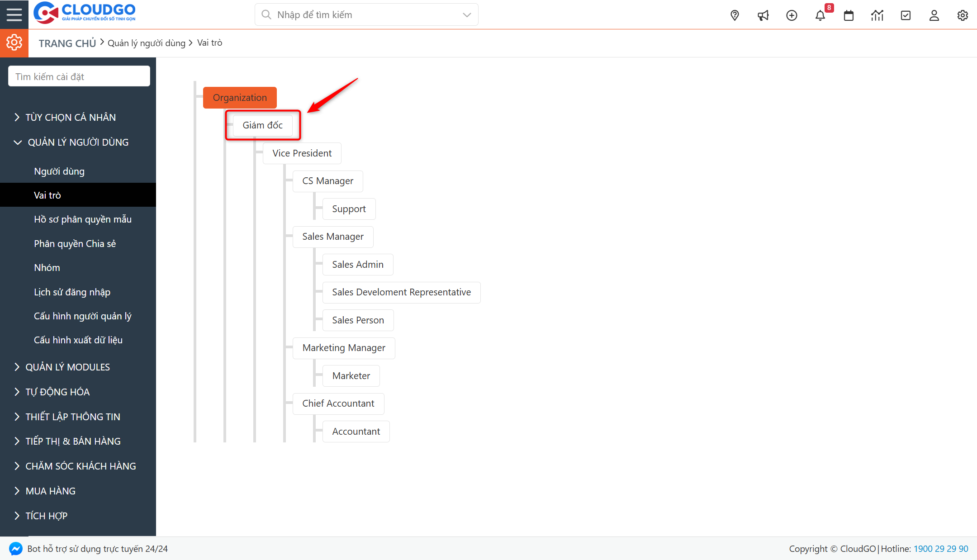The width and height of the screenshot is (977, 560).
Task: Open the settings gear in top right
Action: (963, 15)
